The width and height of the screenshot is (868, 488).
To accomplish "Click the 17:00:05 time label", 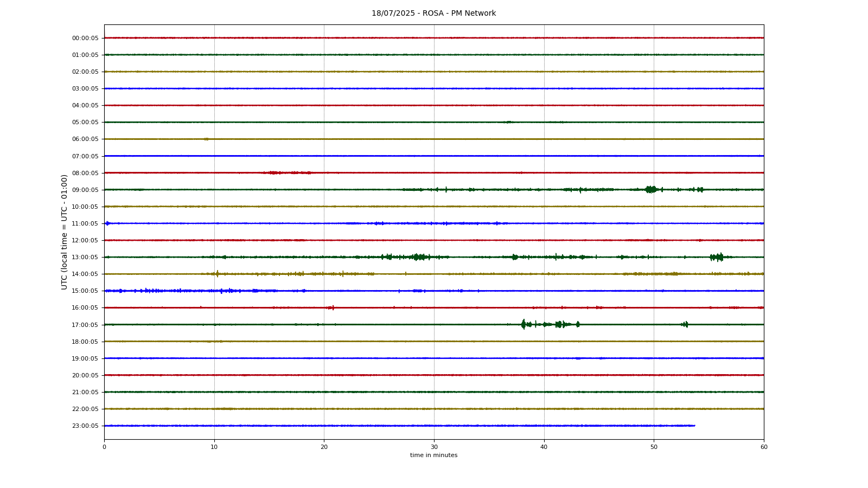I will pyautogui.click(x=85, y=325).
